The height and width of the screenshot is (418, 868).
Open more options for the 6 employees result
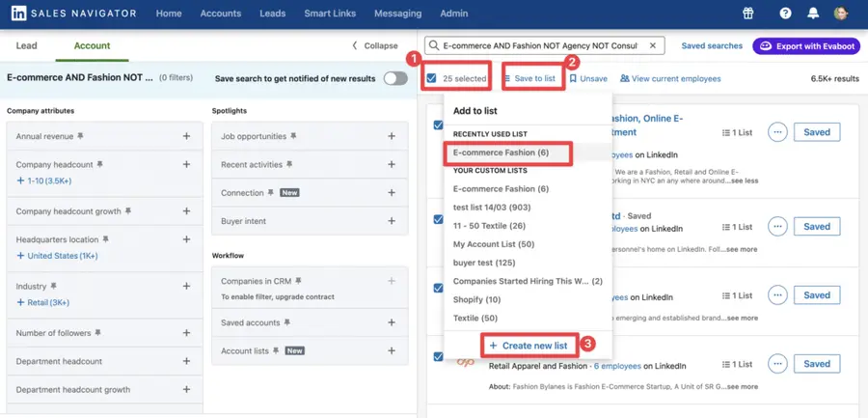pyautogui.click(x=777, y=364)
